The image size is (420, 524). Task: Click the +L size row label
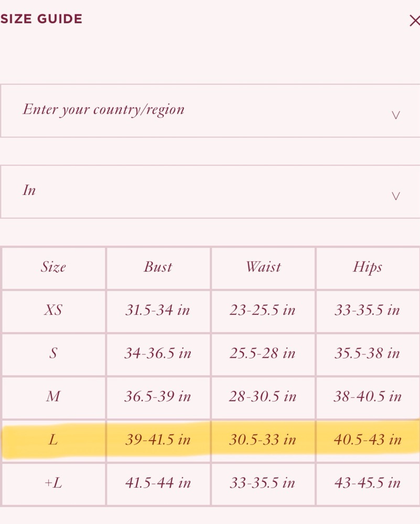(53, 483)
